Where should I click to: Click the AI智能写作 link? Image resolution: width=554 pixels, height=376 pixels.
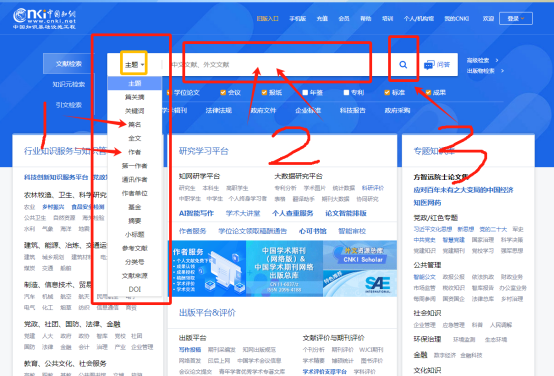[x=196, y=213]
